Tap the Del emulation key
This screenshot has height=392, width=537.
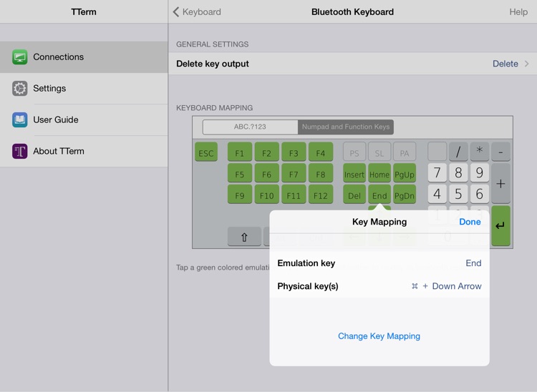(x=354, y=195)
